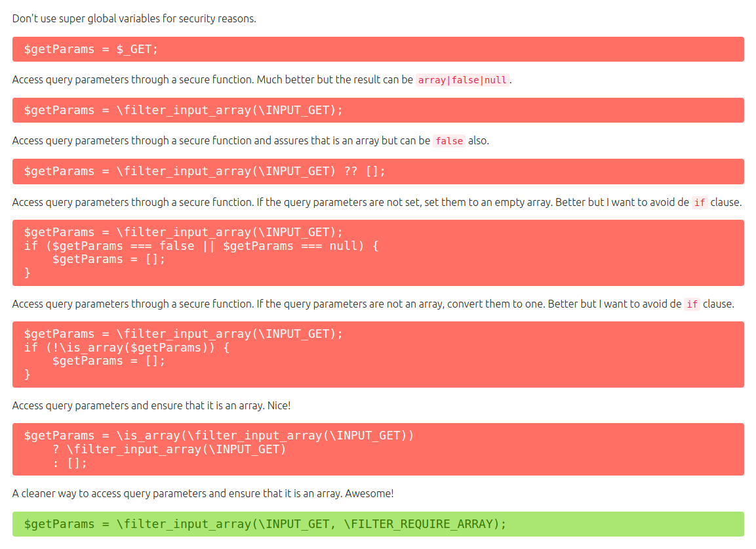Click the ': [];' ternary else line
The height and width of the screenshot is (549, 756).
coord(70,463)
